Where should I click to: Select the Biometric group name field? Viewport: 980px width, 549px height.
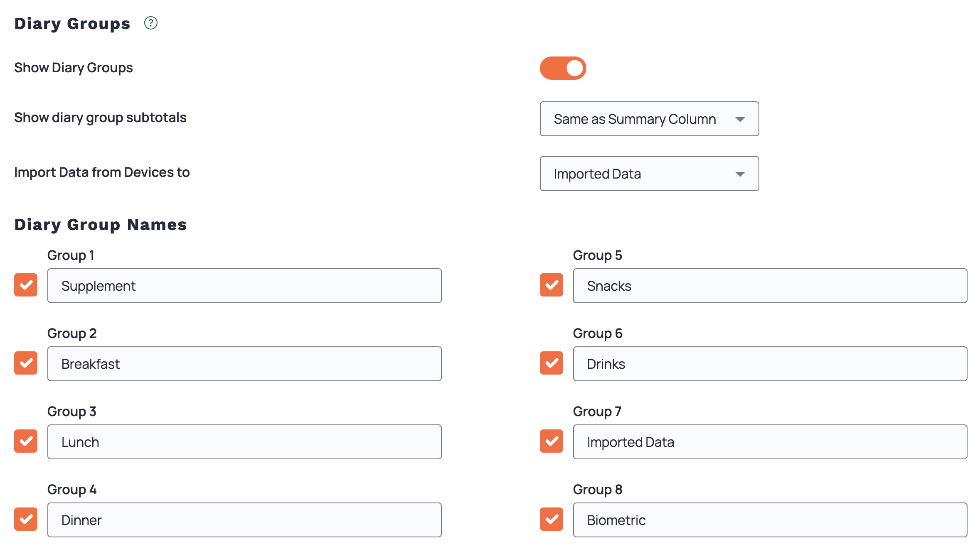tap(770, 520)
